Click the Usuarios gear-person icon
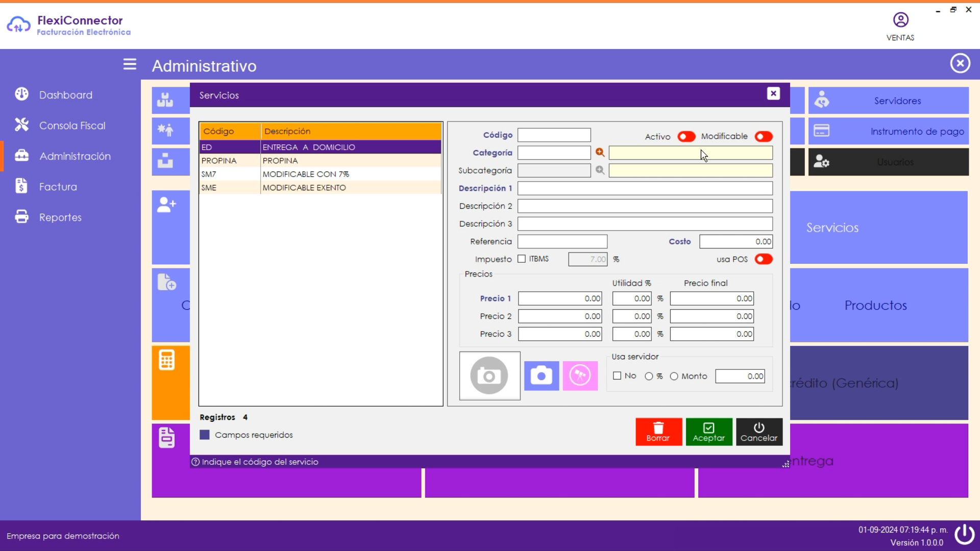This screenshot has width=980, height=551. (821, 162)
